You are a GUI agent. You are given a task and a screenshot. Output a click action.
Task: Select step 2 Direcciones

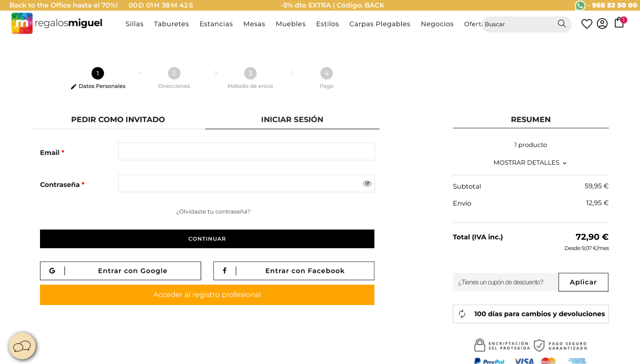[x=174, y=78]
